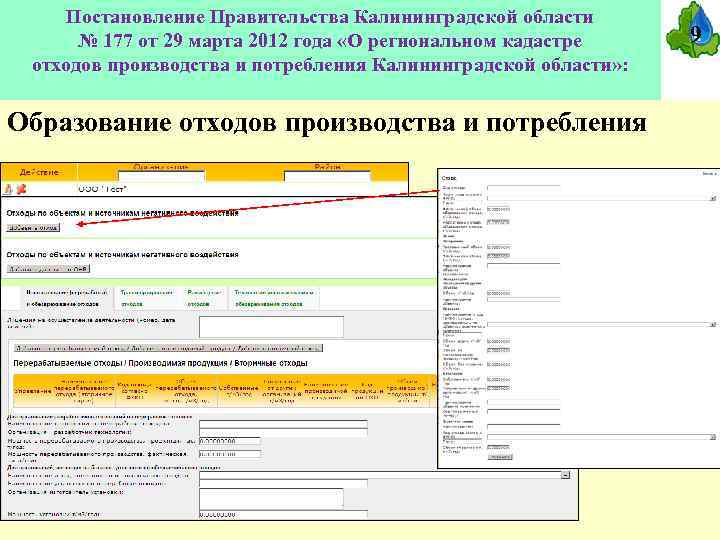Switch to the 'Размещение отходов' tab

click(205, 298)
